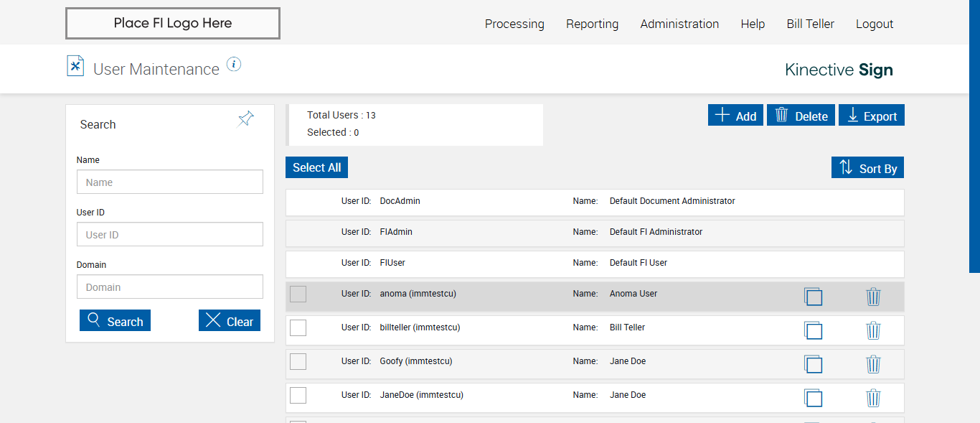The width and height of the screenshot is (980, 423).
Task: Expand the Reporting menu
Action: [x=592, y=24]
